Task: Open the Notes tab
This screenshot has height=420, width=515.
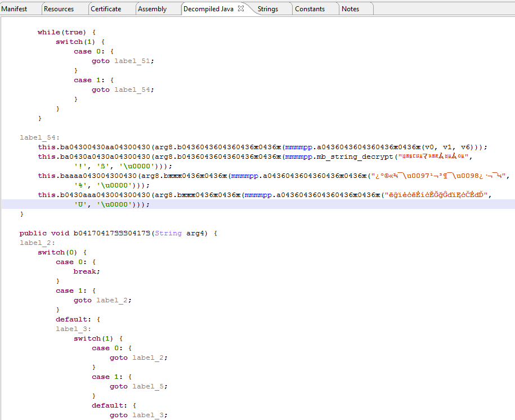Action: (x=350, y=9)
